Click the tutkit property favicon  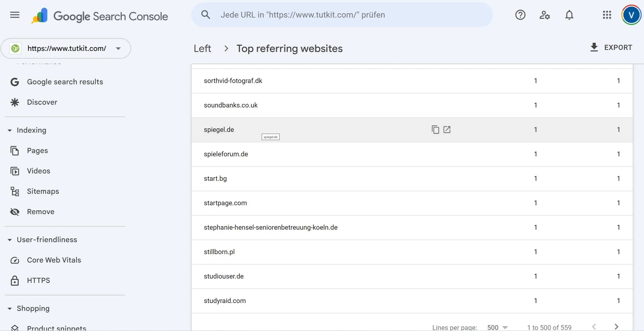[15, 48]
